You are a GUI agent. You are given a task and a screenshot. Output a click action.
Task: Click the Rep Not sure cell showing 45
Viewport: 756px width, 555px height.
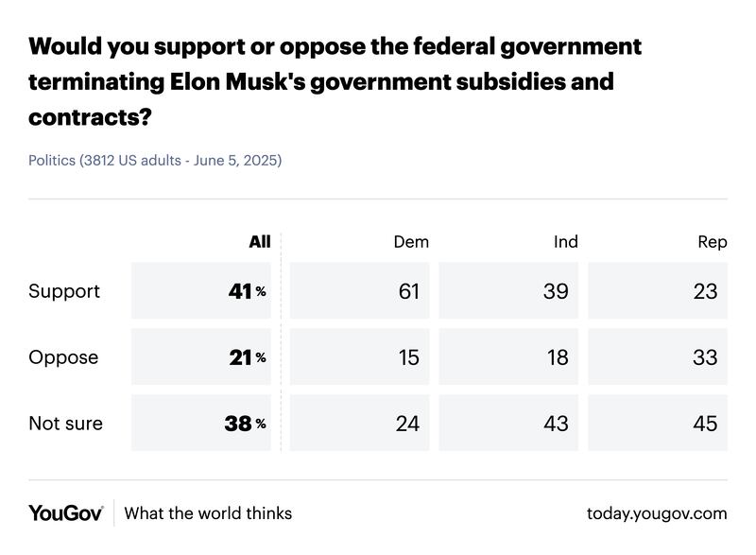click(658, 424)
